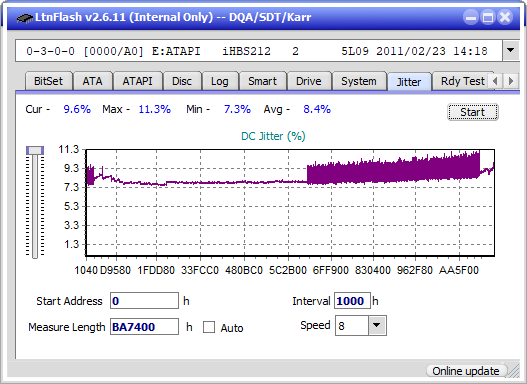Open the ATAPI tab
The height and width of the screenshot is (384, 527).
[x=137, y=81]
